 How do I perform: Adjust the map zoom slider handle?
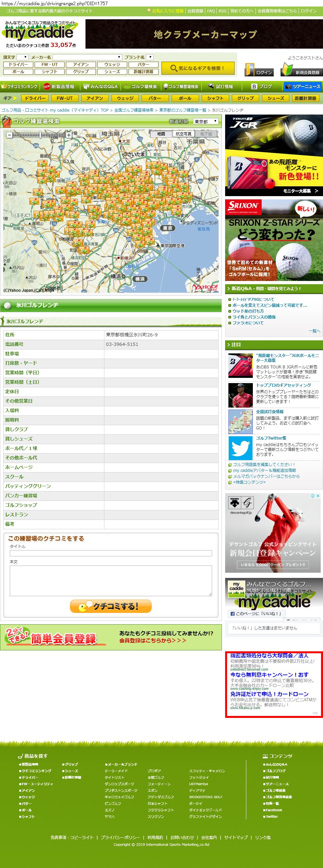pos(40,135)
